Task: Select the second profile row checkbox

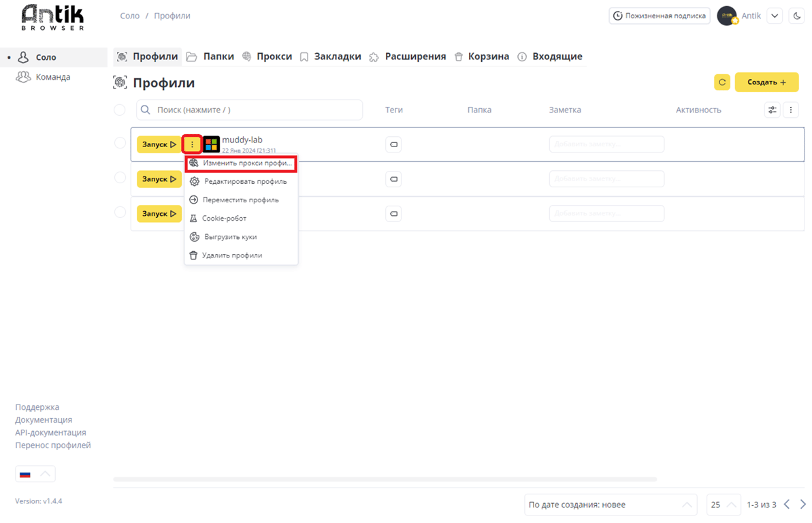Action: (120, 178)
